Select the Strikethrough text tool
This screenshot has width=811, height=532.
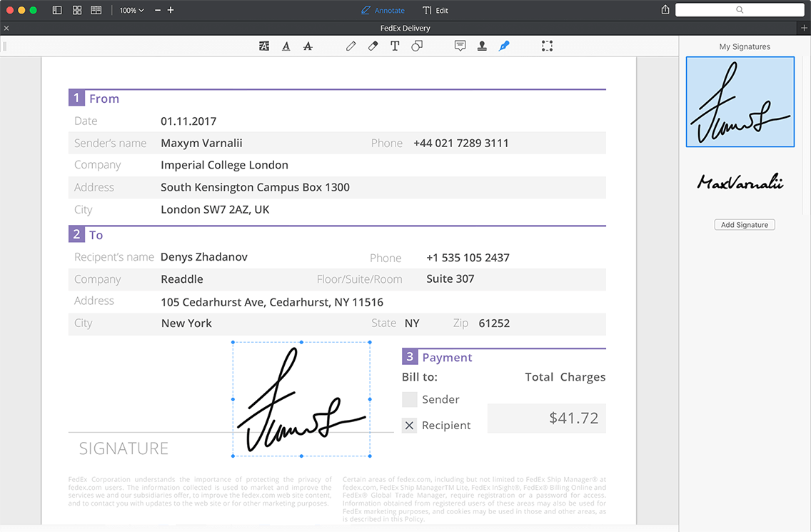[x=308, y=46]
